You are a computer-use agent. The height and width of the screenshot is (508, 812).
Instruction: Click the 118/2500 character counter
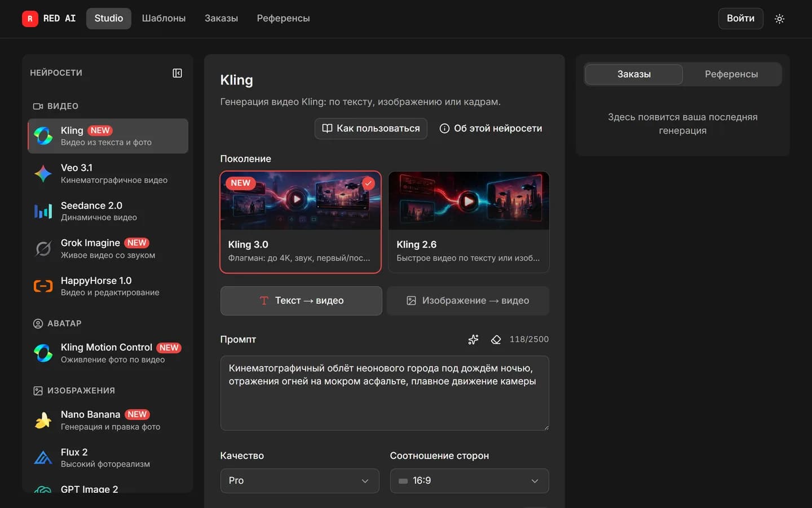(529, 339)
